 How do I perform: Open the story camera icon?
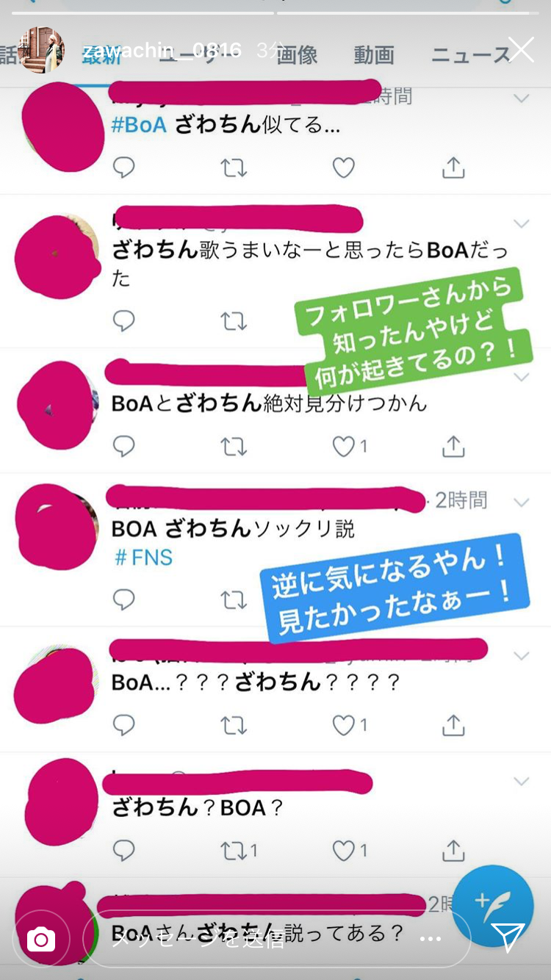coord(41,939)
